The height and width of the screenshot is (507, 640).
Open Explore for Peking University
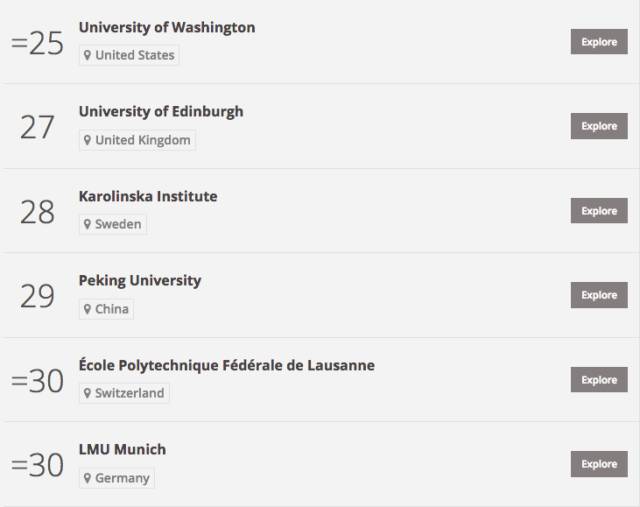click(x=599, y=295)
